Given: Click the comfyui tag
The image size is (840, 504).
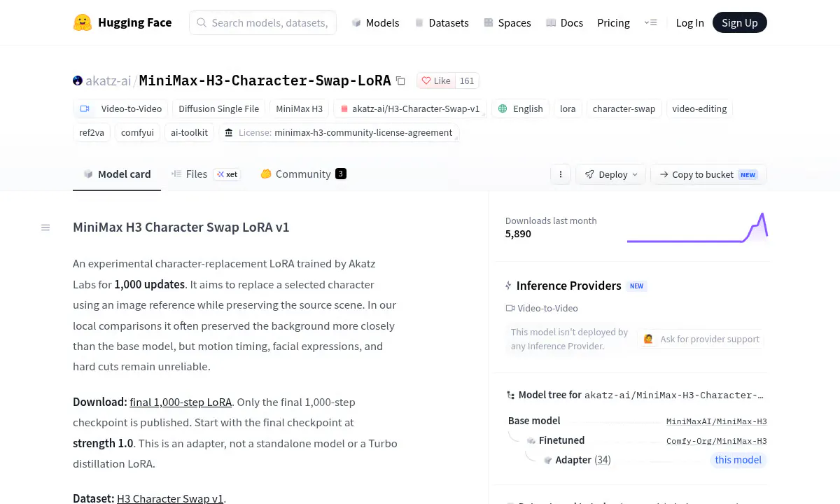Looking at the screenshot, I should click(137, 132).
